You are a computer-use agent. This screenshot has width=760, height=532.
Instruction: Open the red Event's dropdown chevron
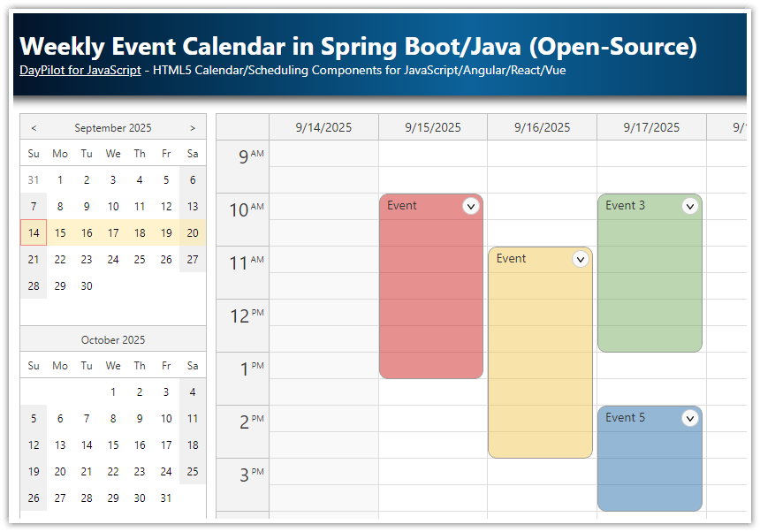point(470,205)
